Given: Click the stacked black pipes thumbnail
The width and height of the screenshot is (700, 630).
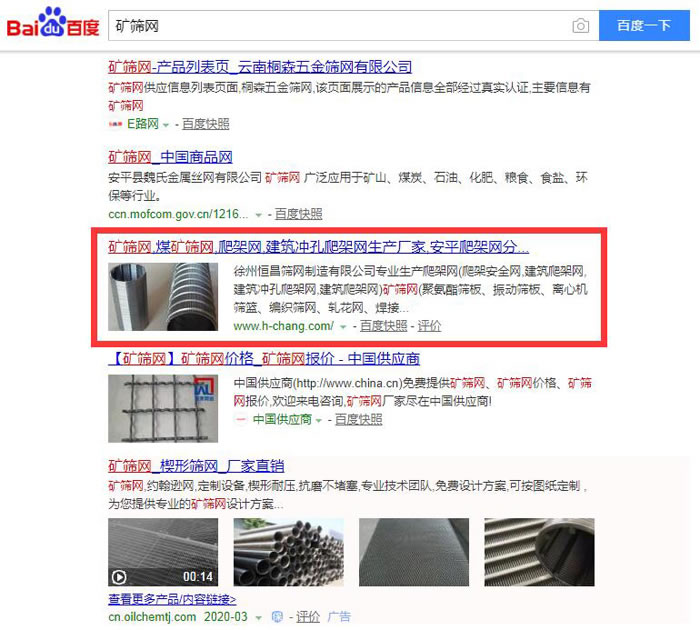Looking at the screenshot, I should tap(288, 552).
